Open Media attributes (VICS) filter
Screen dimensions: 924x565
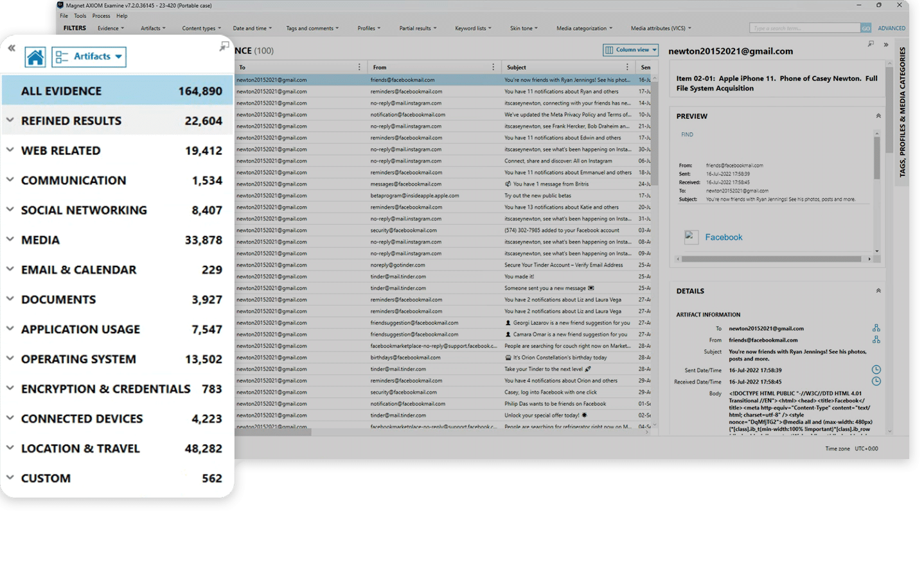661,28
